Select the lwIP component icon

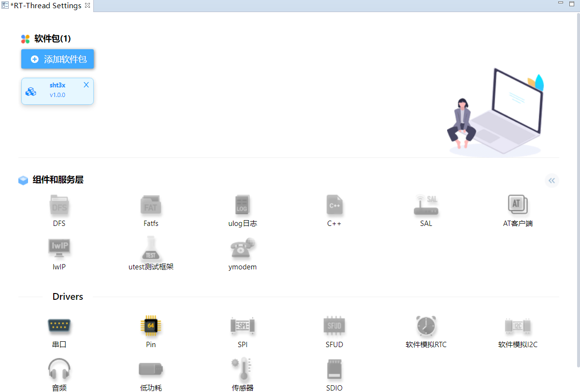point(59,249)
